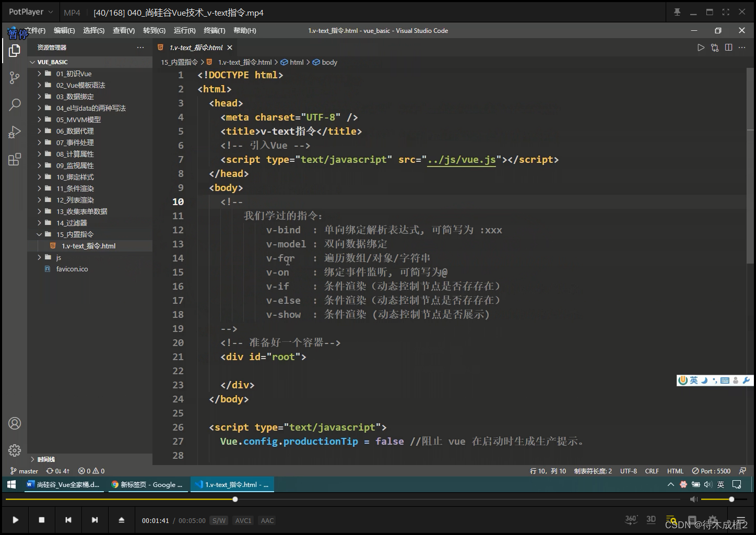The width and height of the screenshot is (756, 535).
Task: Open PotPlayer playlist menu icon
Action: [x=740, y=520]
